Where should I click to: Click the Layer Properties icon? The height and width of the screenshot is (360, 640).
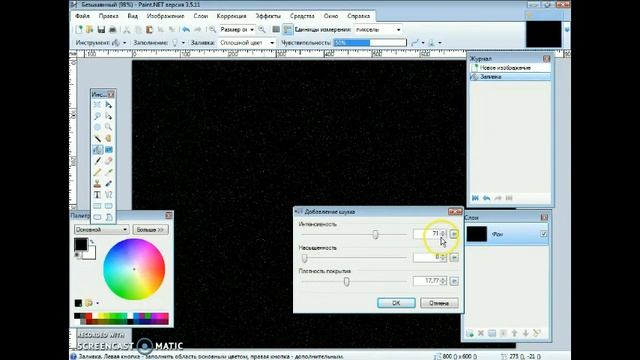coord(537,333)
